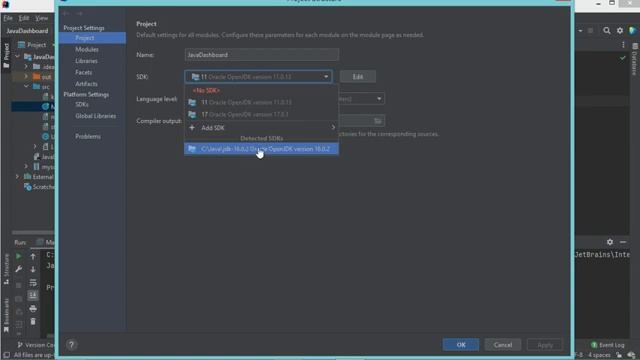Image resolution: width=640 pixels, height=360 pixels.
Task: Open Libraries settings page
Action: coord(86,61)
